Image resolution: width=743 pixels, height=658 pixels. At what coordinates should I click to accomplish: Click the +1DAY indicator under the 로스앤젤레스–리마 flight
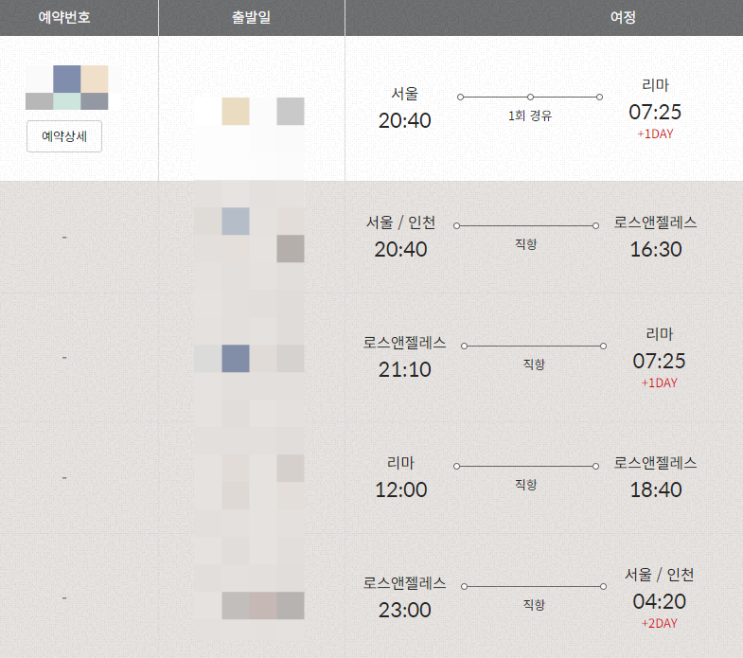[x=659, y=383]
